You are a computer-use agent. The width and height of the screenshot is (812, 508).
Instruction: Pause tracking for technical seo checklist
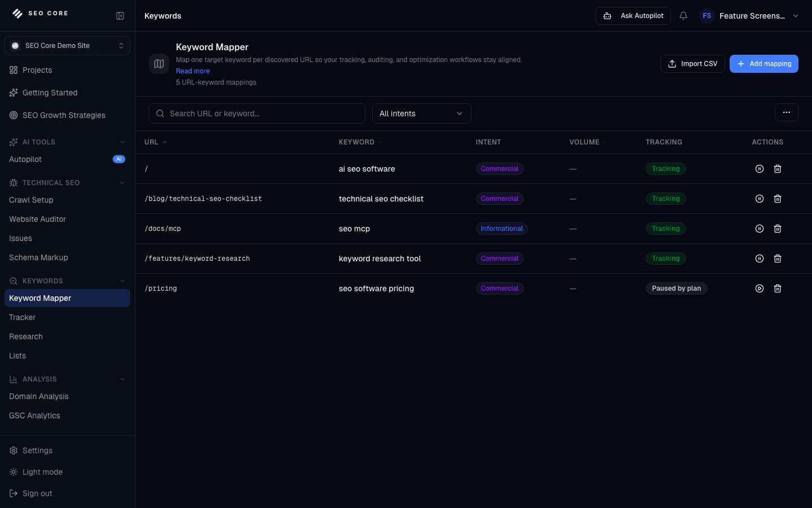pos(760,199)
